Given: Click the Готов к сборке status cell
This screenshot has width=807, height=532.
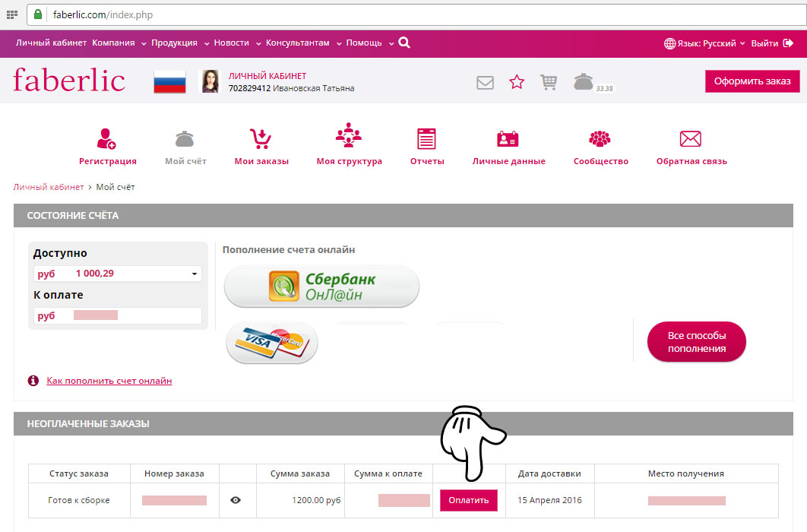Looking at the screenshot, I should pos(79,500).
